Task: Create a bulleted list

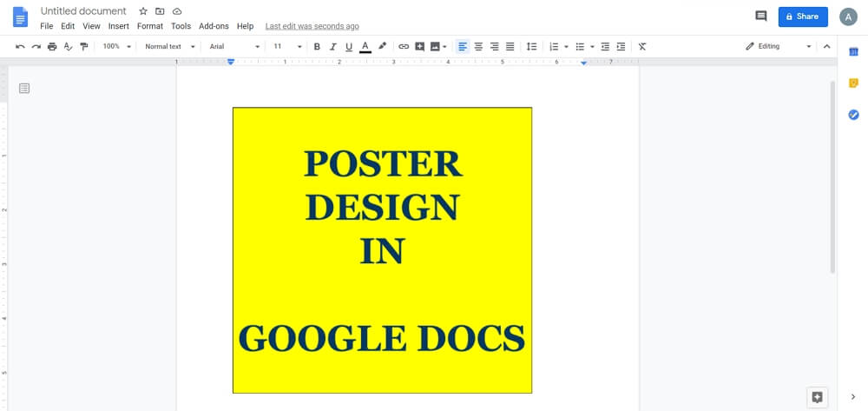Action: coord(580,47)
